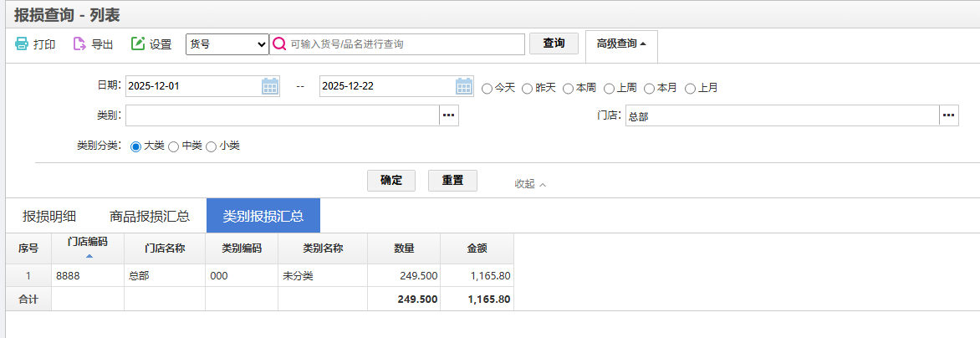Click the Print (打印) icon
Image resolution: width=980 pixels, height=338 pixels.
point(22,44)
